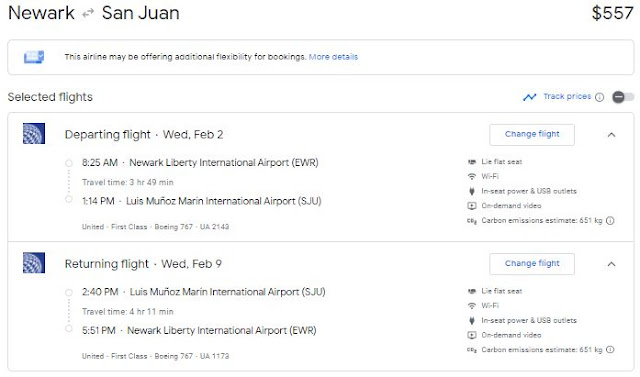Click the San Juan destination in the title
Image resolution: width=640 pixels, height=377 pixels.
(140, 13)
